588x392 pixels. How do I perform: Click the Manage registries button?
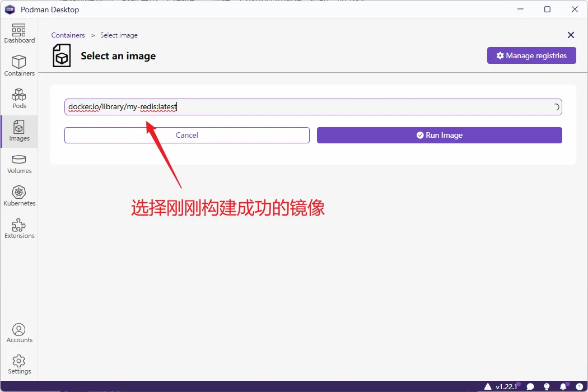[x=531, y=55]
